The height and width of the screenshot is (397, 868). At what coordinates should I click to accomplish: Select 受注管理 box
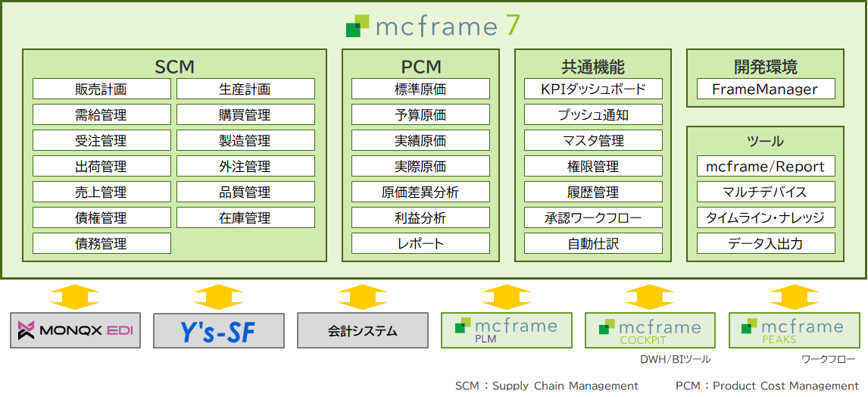pyautogui.click(x=101, y=140)
